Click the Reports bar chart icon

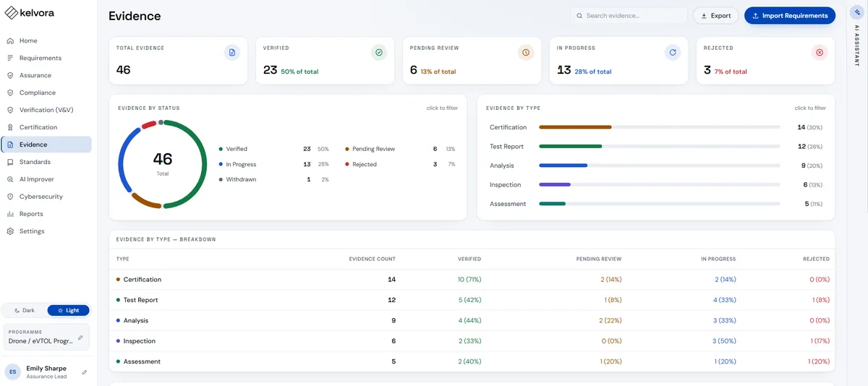(10, 214)
